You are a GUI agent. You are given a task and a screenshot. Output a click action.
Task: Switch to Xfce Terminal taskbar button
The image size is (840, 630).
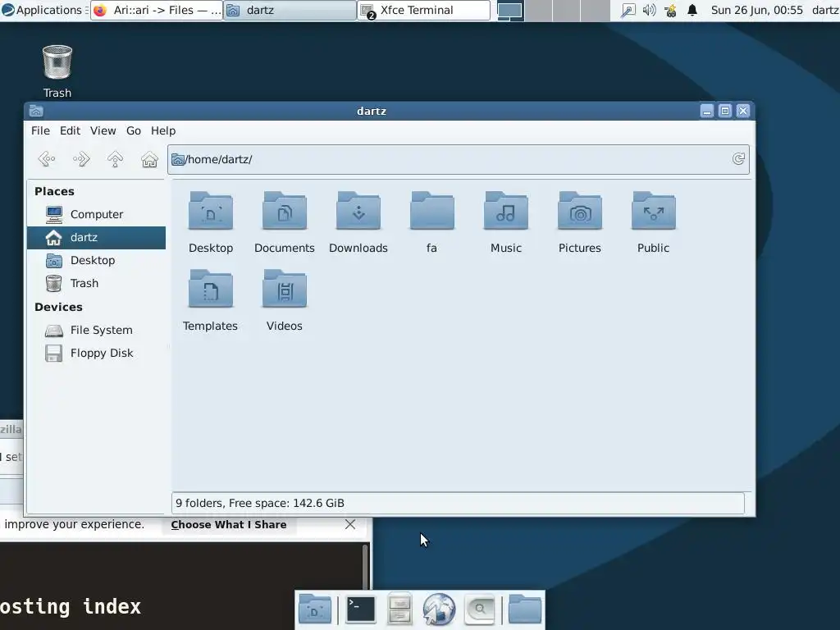[424, 10]
